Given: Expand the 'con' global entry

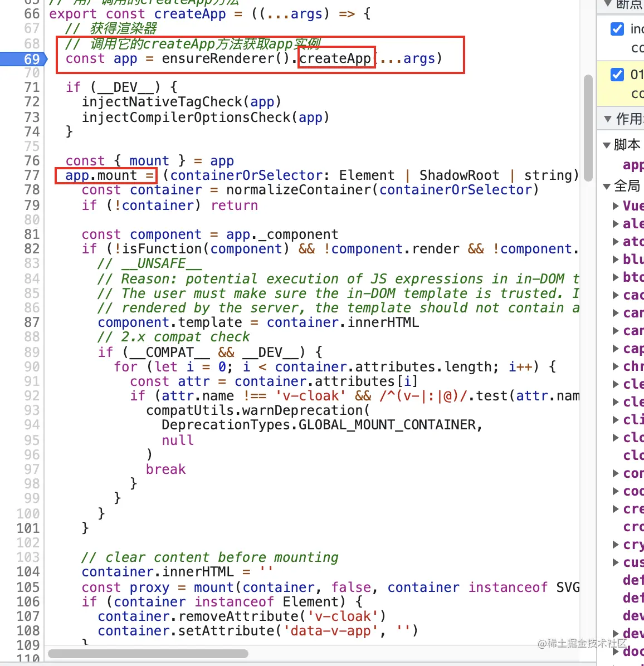Looking at the screenshot, I should point(616,473).
